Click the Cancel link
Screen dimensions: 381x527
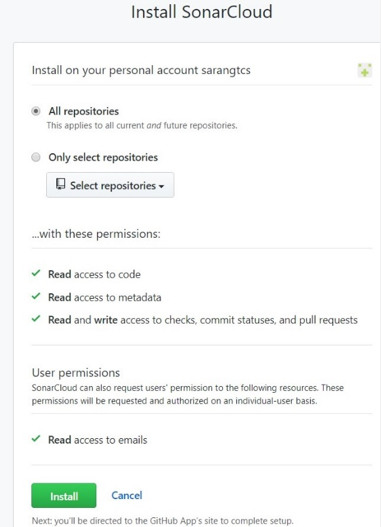tap(127, 495)
